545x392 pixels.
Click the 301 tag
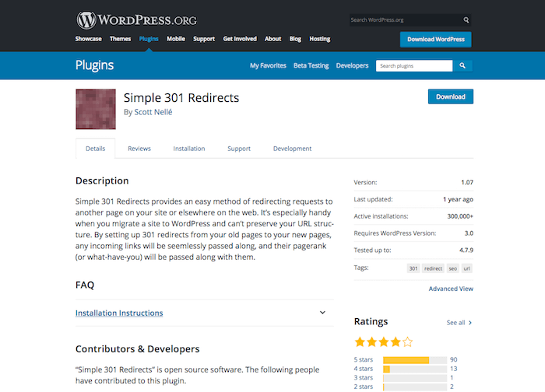pyautogui.click(x=413, y=268)
